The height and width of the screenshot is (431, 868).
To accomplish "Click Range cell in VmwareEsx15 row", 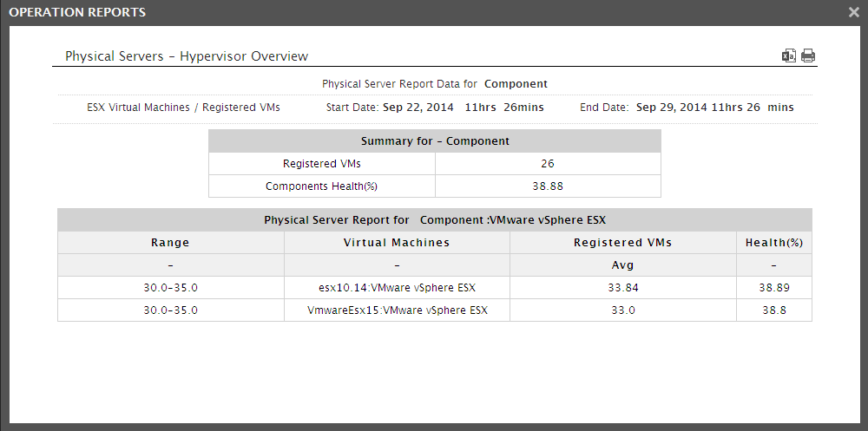I will click(x=170, y=310).
